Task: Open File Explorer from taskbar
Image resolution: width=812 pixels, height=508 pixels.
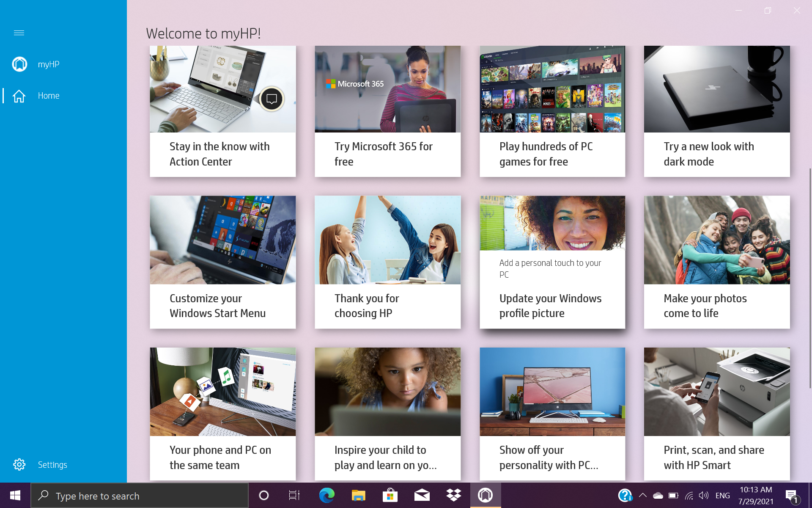Action: 358,495
